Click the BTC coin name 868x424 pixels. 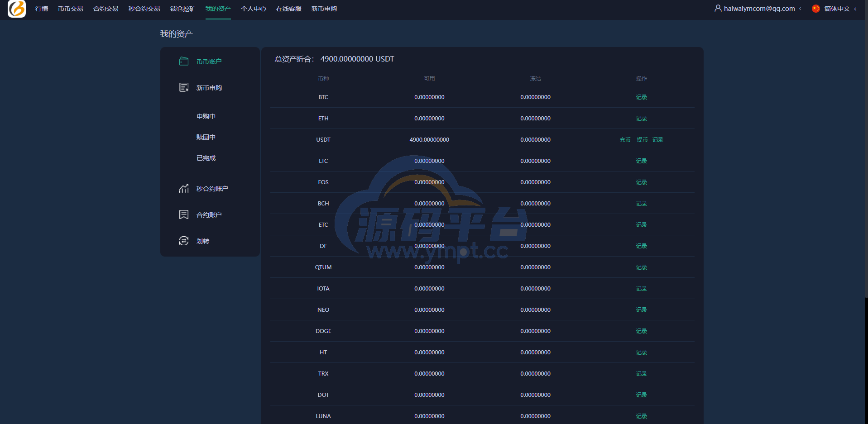click(x=323, y=97)
